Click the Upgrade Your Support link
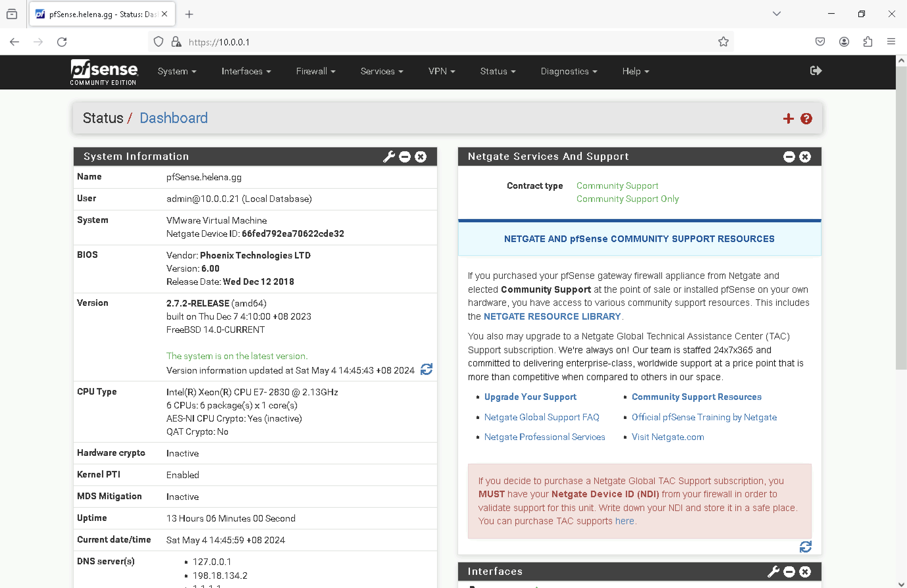The image size is (907, 588). (530, 397)
